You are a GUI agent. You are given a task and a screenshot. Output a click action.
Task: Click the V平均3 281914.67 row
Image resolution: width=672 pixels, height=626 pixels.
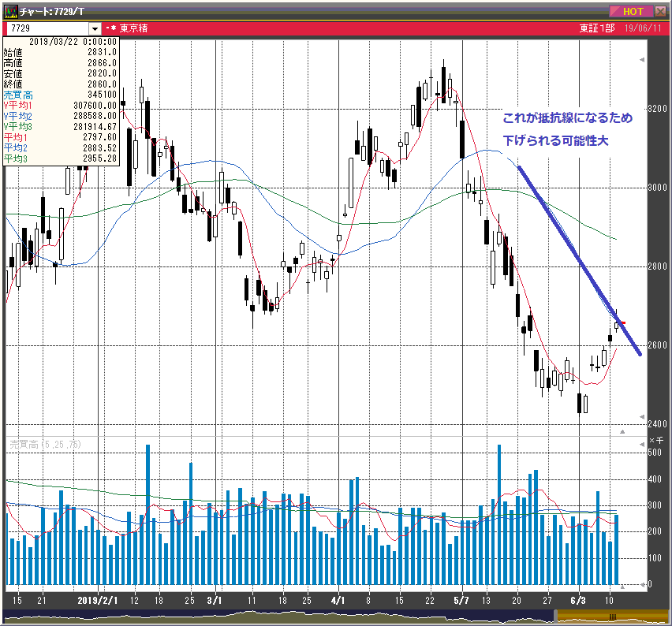tap(61, 126)
